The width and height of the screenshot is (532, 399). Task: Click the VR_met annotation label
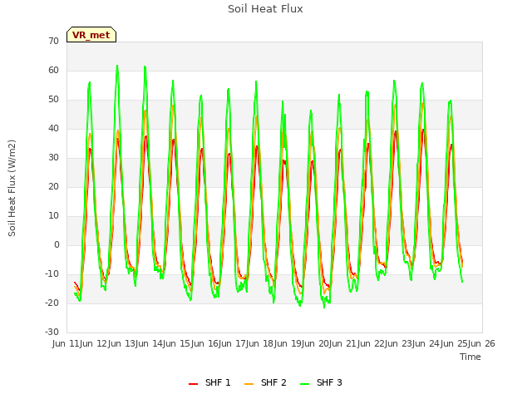tap(91, 35)
